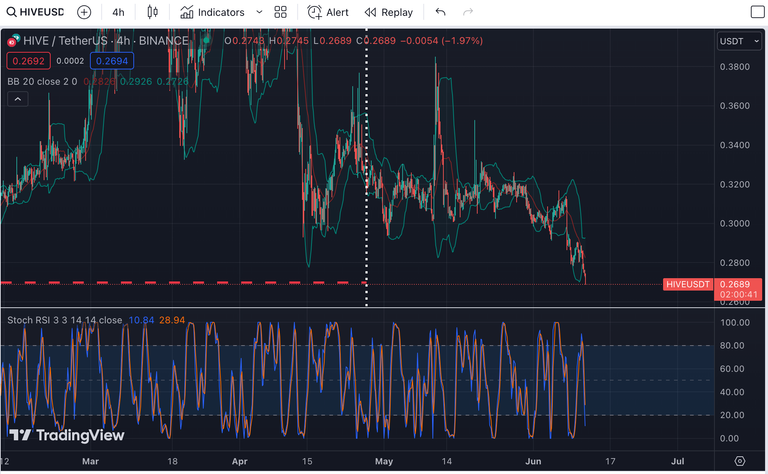
Task: Select the chart layout square icon
Action: (758, 12)
